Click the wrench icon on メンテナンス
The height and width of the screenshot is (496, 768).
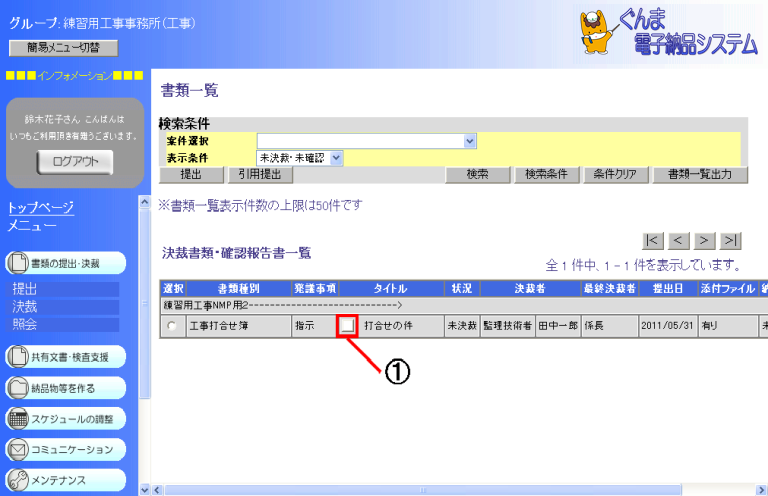pyautogui.click(x=18, y=480)
